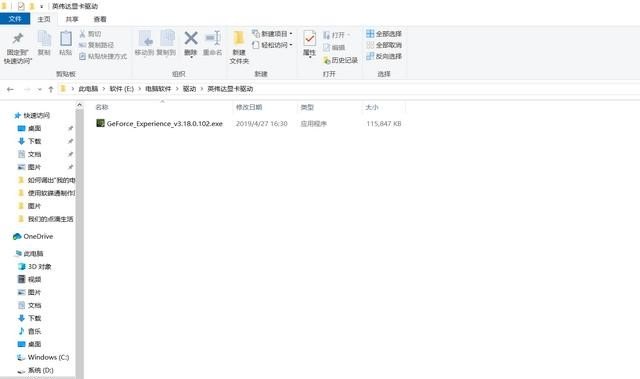This screenshot has width=640, height=379.
Task: Open 视频 (Videos) under This PC
Action: coord(30,279)
